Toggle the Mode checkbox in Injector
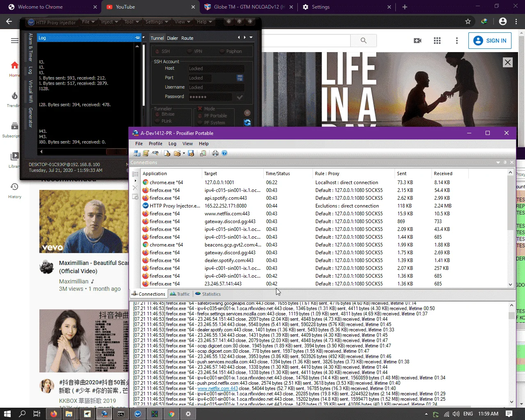 point(200,109)
